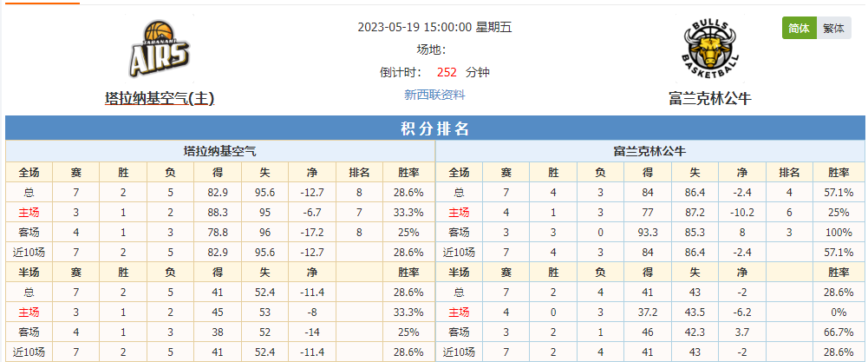This screenshot has width=868, height=362.
Task: Open the 塔拉纳基空气(主) team link
Action: (160, 98)
